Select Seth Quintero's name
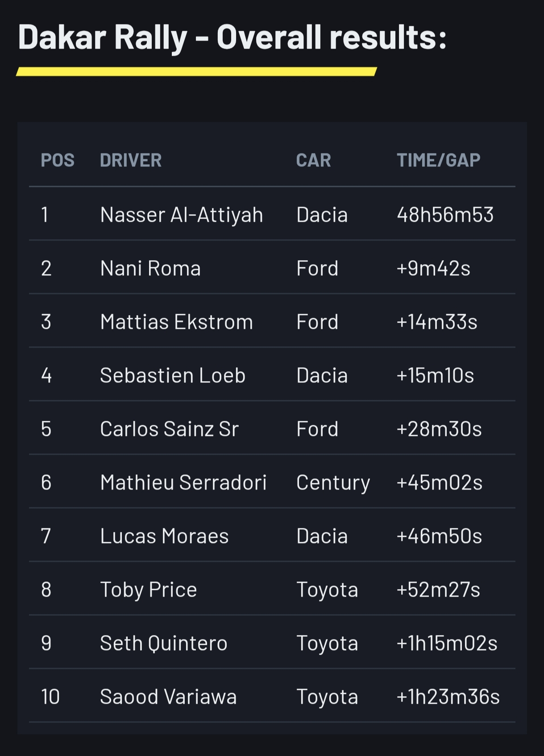Image resolution: width=544 pixels, height=756 pixels. coord(163,643)
